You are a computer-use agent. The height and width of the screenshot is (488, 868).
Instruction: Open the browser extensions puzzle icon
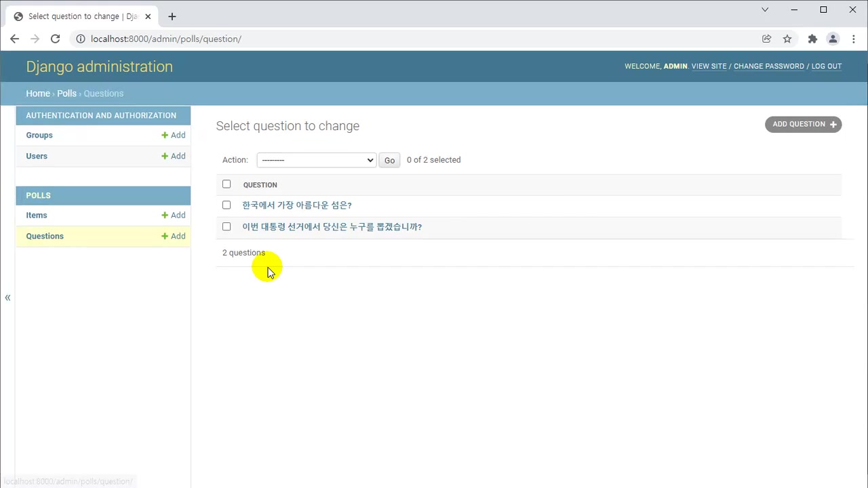click(x=812, y=39)
